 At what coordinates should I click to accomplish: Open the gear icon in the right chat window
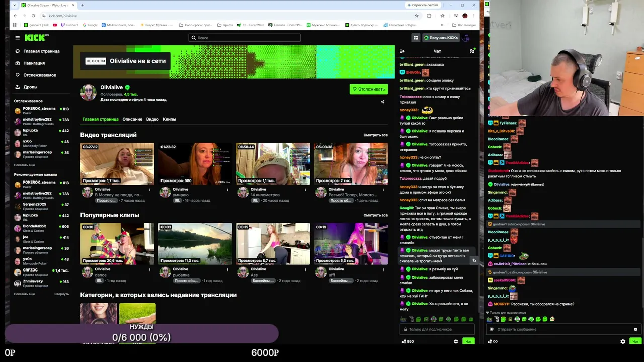click(x=623, y=341)
